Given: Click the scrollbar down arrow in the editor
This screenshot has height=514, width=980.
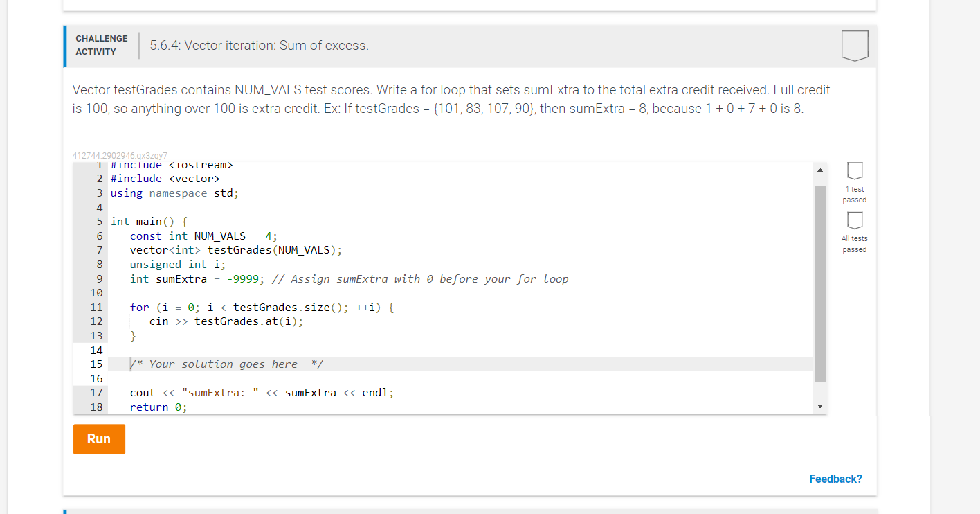Looking at the screenshot, I should 820,405.
